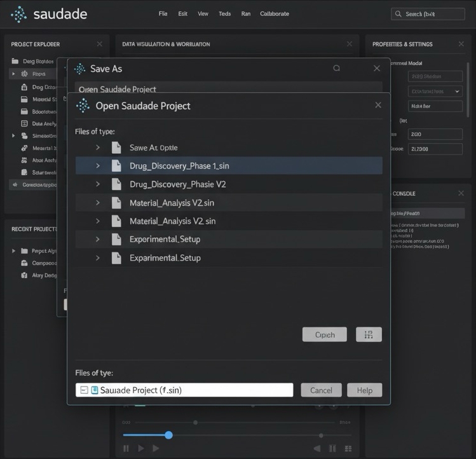The height and width of the screenshot is (459, 476).
Task: Click the file icon beside Drug_Discovery_Phase 1_sin
Action: click(x=116, y=166)
